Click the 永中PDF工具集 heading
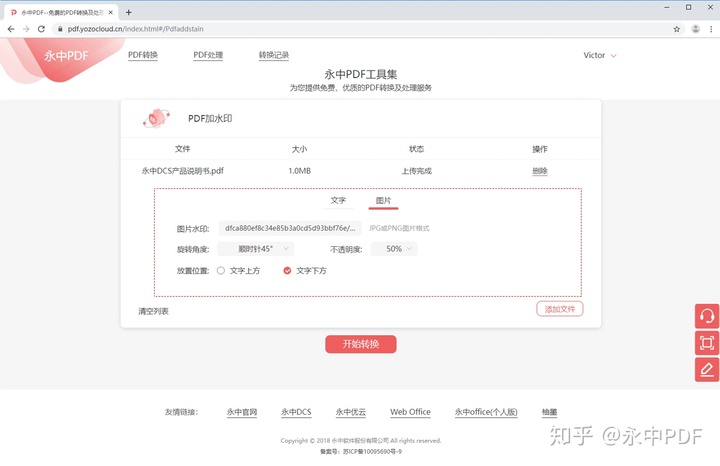This screenshot has height=466, width=720. pyautogui.click(x=360, y=74)
